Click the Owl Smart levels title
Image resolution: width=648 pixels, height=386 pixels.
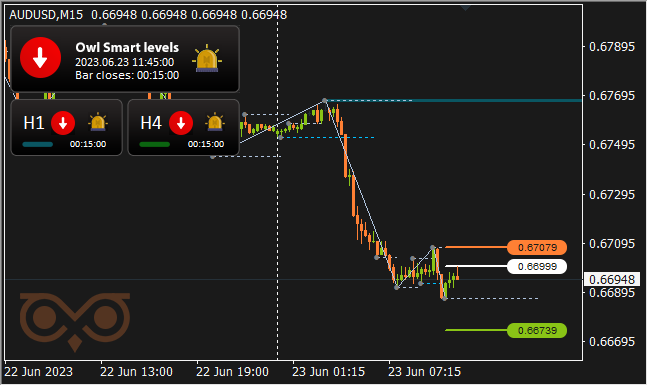127,48
